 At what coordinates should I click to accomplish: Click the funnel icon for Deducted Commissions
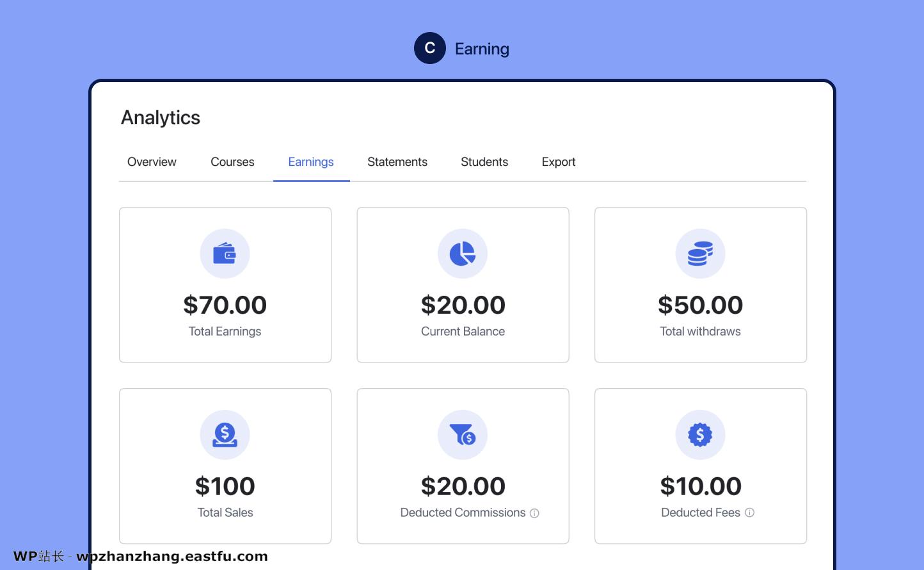463,435
